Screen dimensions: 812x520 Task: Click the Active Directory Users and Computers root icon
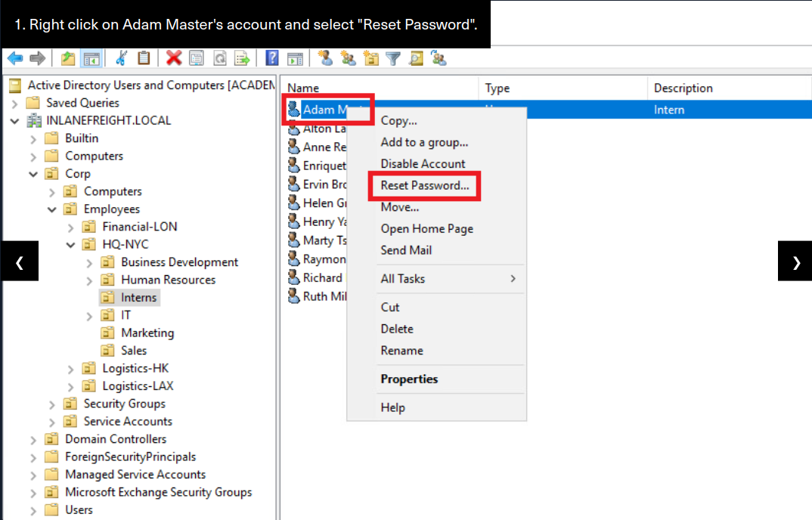16,85
